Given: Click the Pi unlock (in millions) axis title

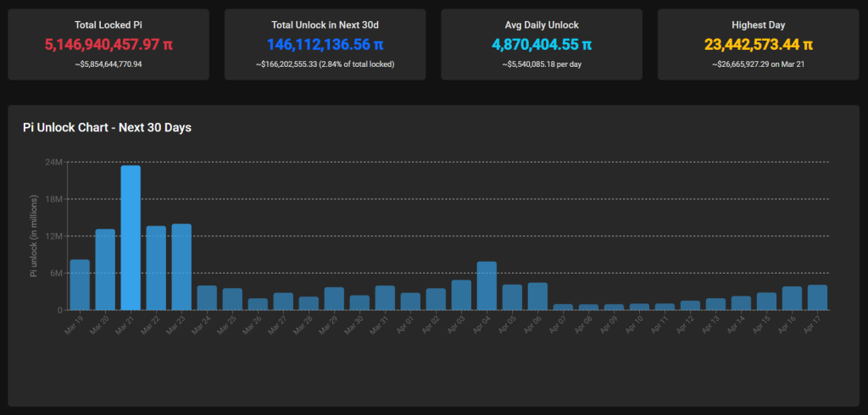Looking at the screenshot, I should pyautogui.click(x=34, y=236).
